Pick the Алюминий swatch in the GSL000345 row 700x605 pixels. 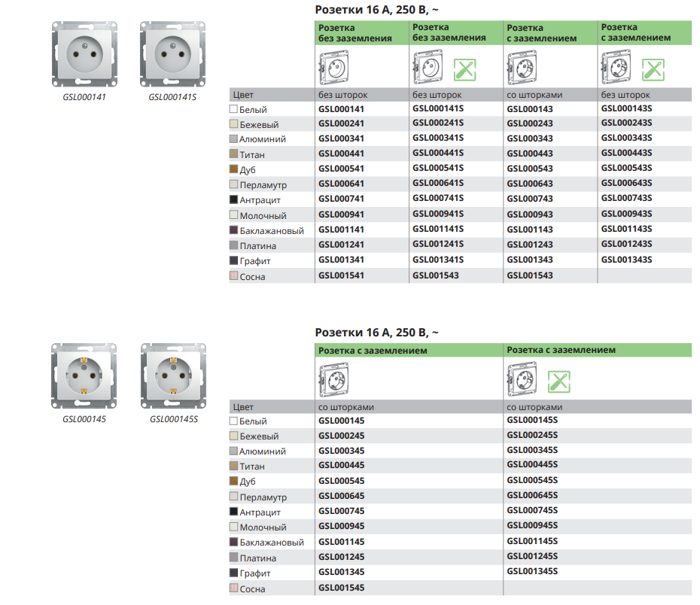pyautogui.click(x=233, y=451)
